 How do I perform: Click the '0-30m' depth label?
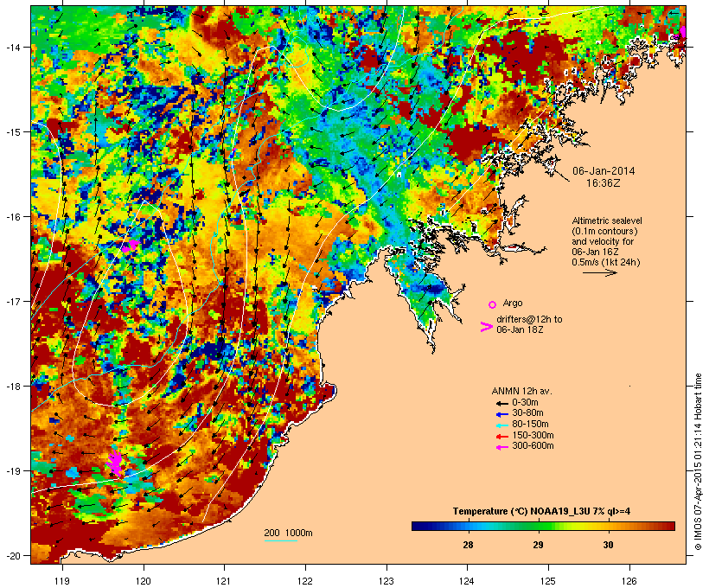pyautogui.click(x=525, y=403)
